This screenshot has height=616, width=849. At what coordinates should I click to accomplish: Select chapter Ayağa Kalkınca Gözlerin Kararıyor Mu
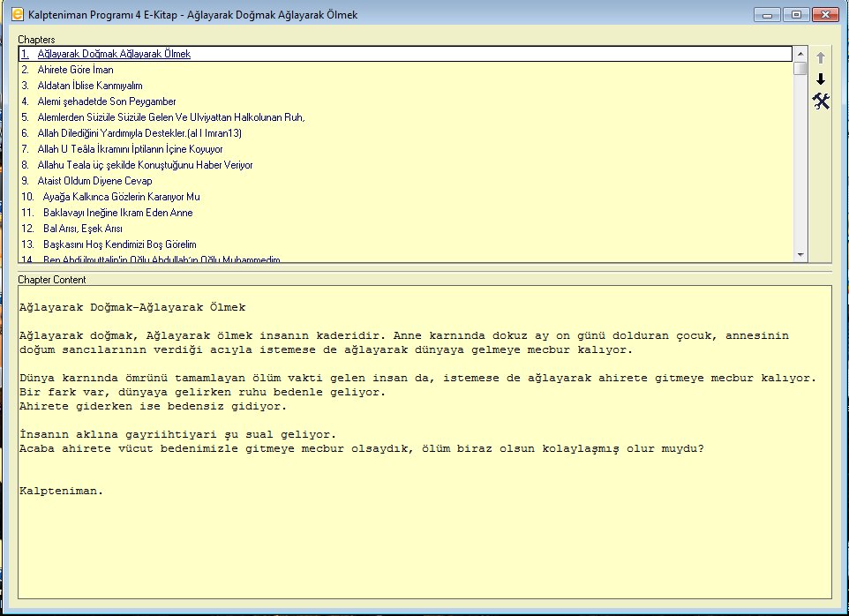click(x=121, y=197)
